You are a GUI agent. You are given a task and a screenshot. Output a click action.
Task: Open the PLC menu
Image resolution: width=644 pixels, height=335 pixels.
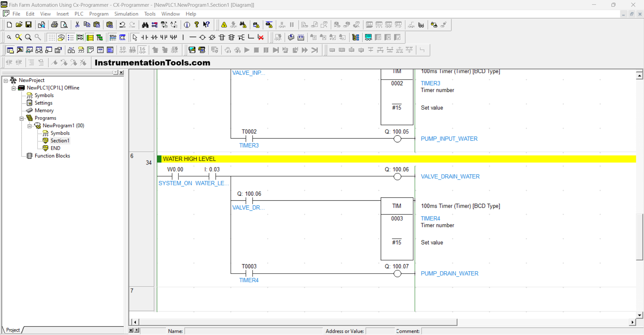(79, 14)
